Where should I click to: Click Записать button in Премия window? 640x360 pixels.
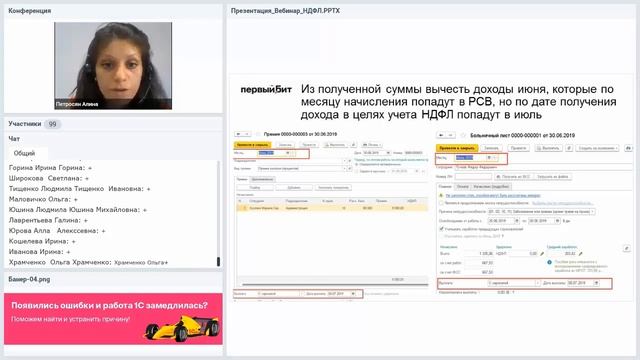tap(285, 145)
